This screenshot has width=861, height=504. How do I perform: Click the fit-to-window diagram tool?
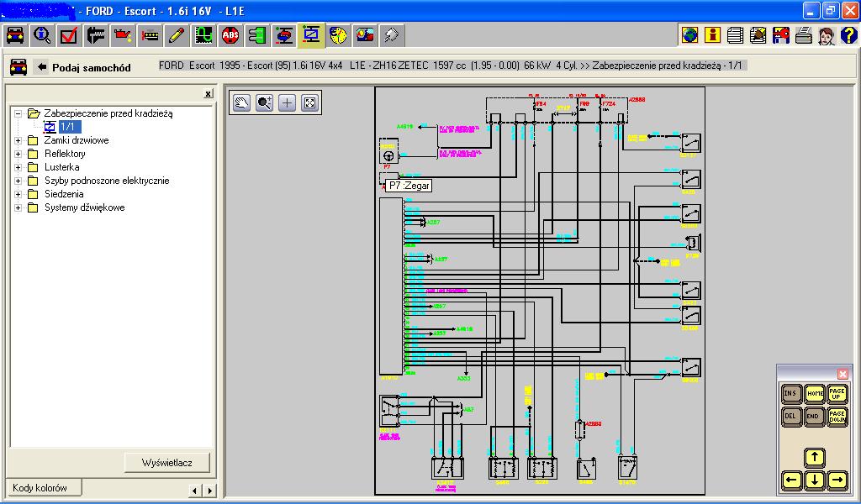309,102
